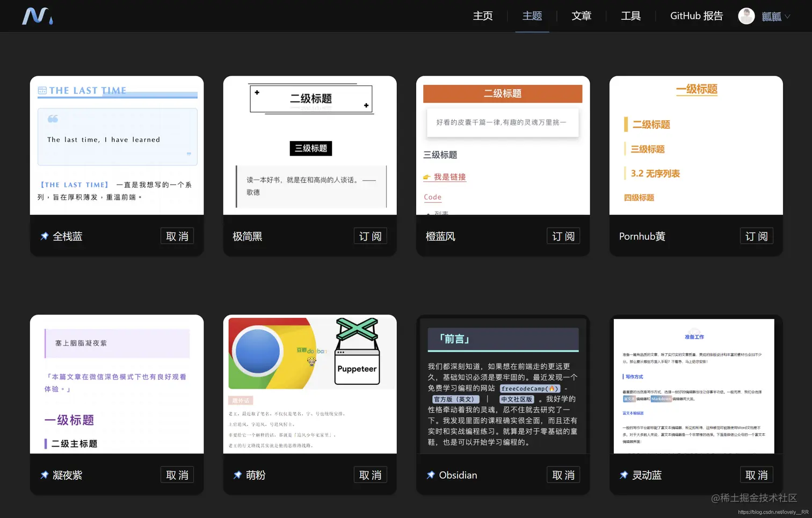Viewport: 812px width, 518px height.
Task: Open the 主页 menu item
Action: 482,16
